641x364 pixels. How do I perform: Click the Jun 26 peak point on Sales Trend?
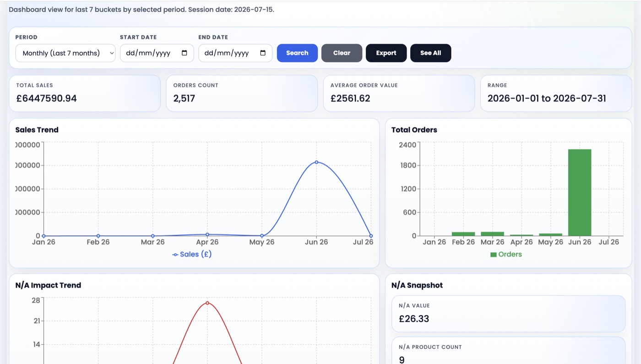click(x=316, y=162)
